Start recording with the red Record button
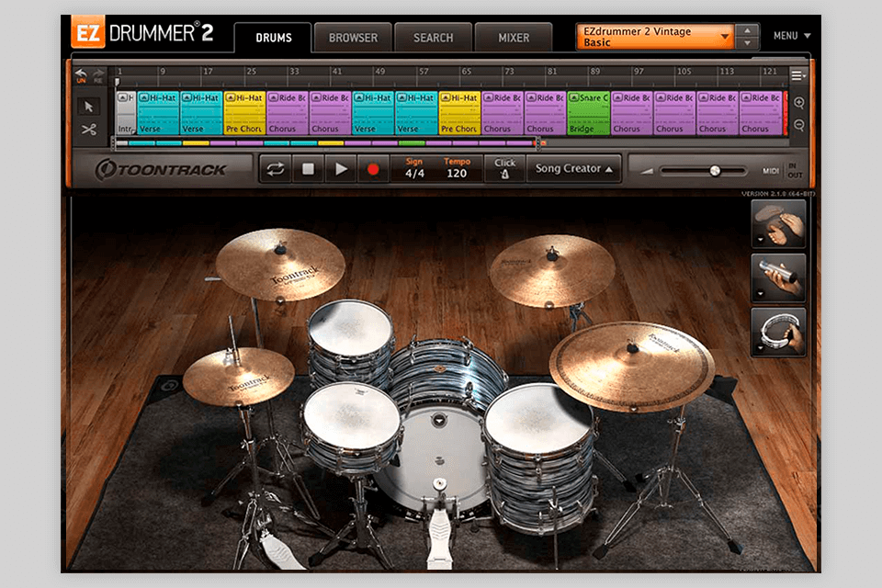882x588 pixels. (372, 169)
